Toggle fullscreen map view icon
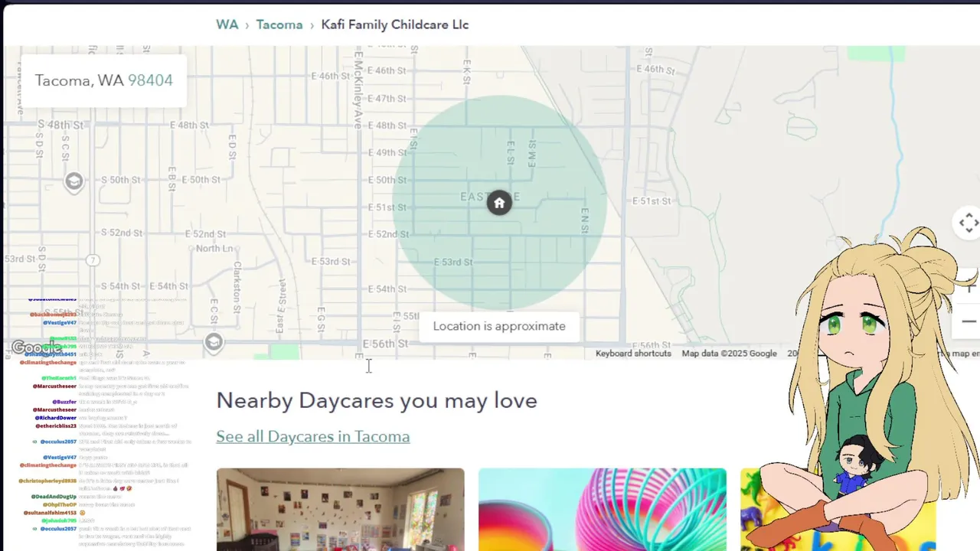Image resolution: width=980 pixels, height=551 pixels. [x=968, y=223]
